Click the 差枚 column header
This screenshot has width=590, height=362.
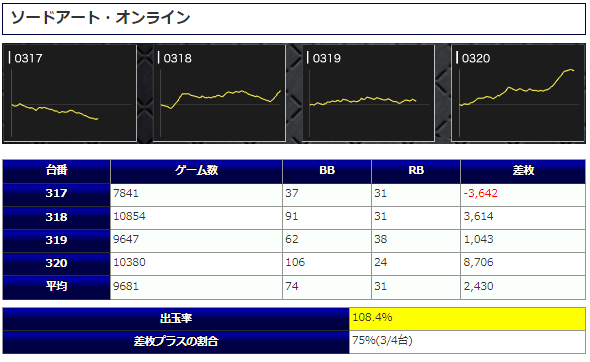pyautogui.click(x=523, y=171)
